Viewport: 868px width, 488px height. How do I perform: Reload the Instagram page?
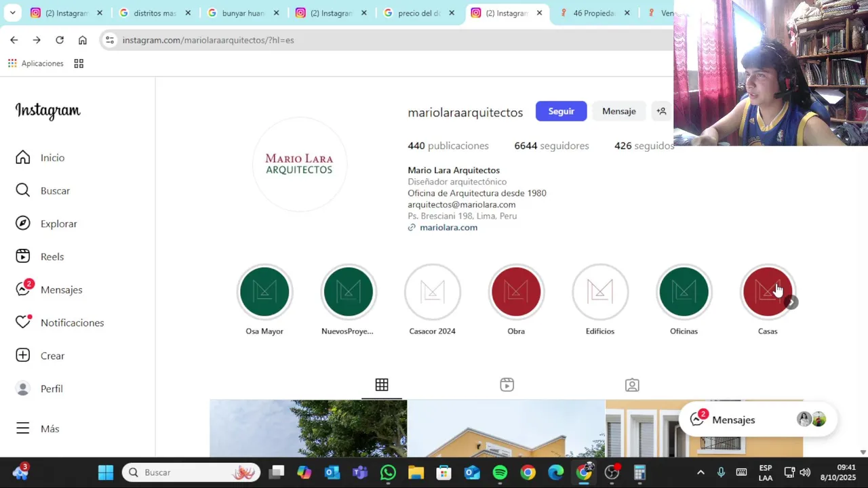60,40
